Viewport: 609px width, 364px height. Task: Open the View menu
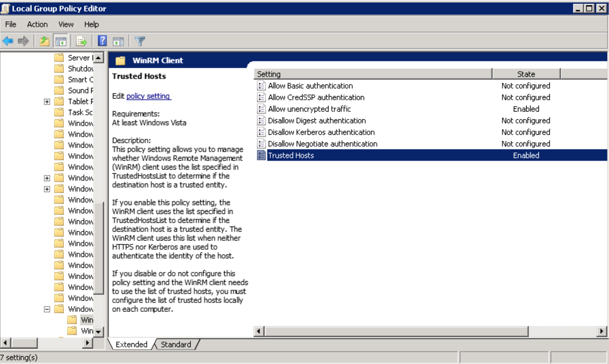click(x=66, y=24)
